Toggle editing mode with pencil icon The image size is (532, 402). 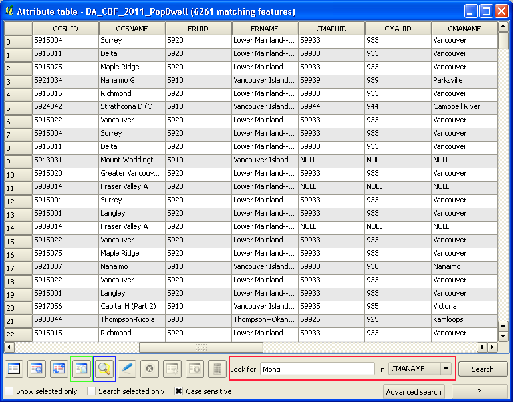click(x=127, y=369)
